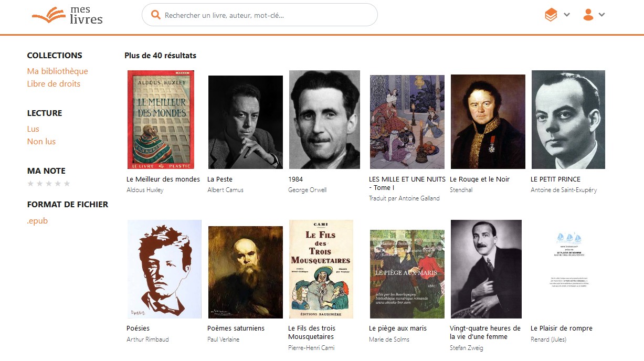Open the LE PETIT PRINCE title link
The height and width of the screenshot is (361, 644).
click(556, 179)
